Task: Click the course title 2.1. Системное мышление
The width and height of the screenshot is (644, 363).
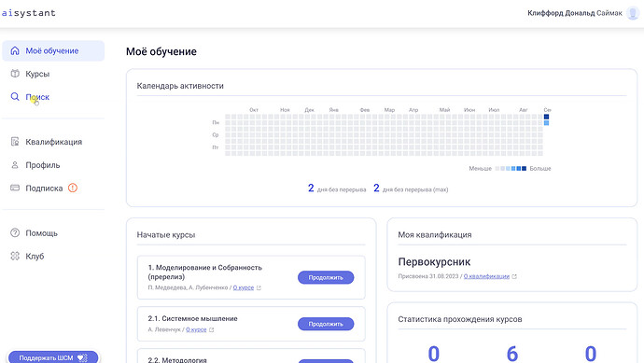Action: click(x=192, y=318)
